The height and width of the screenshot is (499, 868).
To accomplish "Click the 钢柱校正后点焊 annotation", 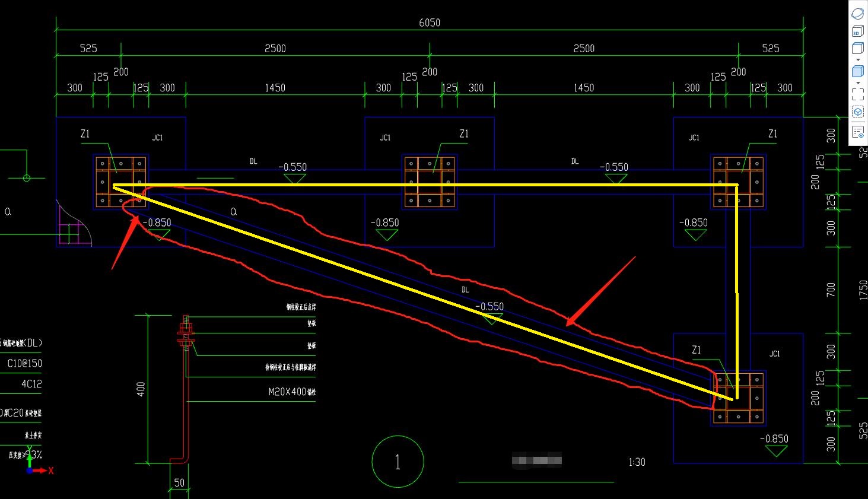I will pyautogui.click(x=301, y=307).
